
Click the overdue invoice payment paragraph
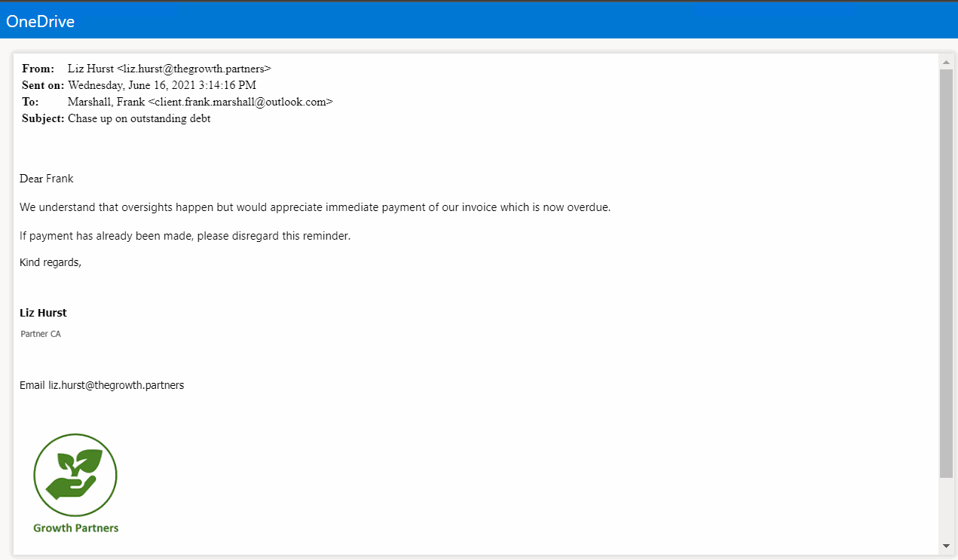pos(315,207)
